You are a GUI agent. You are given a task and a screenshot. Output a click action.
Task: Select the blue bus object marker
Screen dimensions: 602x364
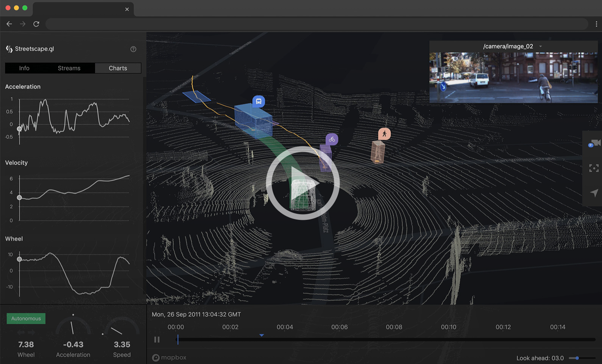(259, 101)
